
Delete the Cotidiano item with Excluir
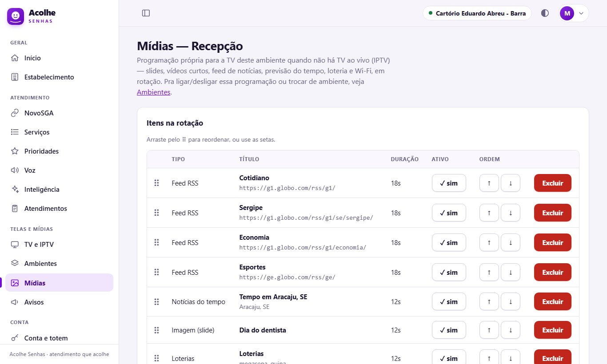[x=553, y=183]
